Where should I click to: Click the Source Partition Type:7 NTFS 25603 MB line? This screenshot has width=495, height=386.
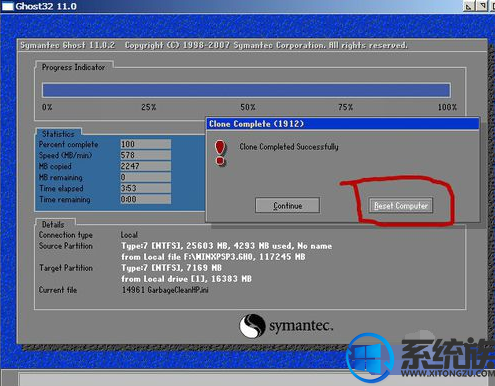pos(227,246)
